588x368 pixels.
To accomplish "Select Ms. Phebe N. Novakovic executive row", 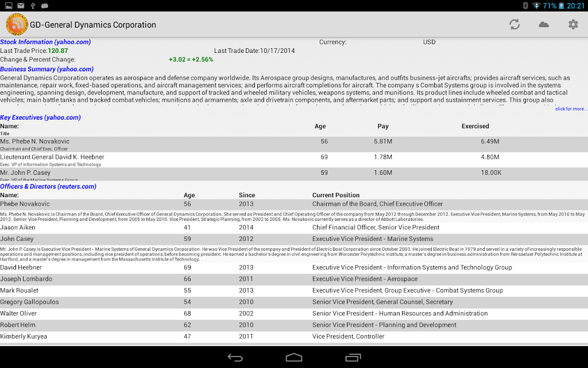I will click(x=294, y=144).
